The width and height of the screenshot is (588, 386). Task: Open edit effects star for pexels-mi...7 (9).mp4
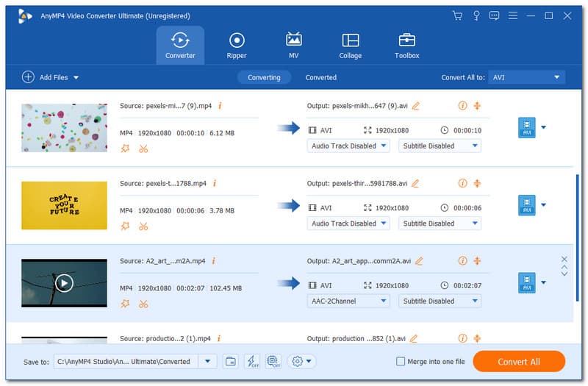pos(125,149)
